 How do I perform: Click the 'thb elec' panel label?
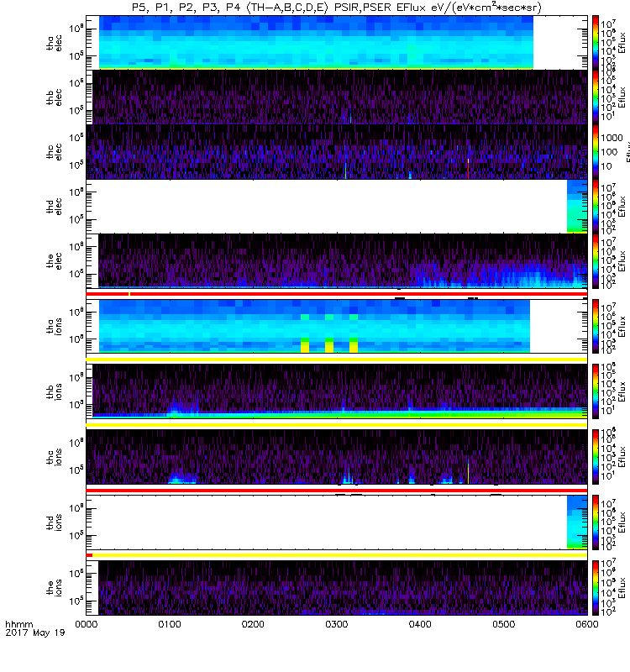(55, 97)
